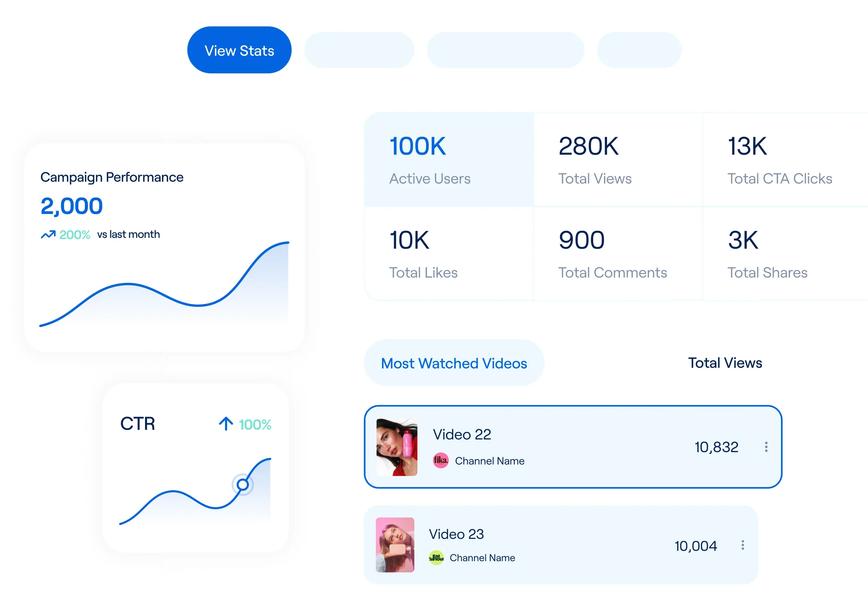868x600 pixels.
Task: Select the 100K Active Users tile
Action: tap(449, 160)
